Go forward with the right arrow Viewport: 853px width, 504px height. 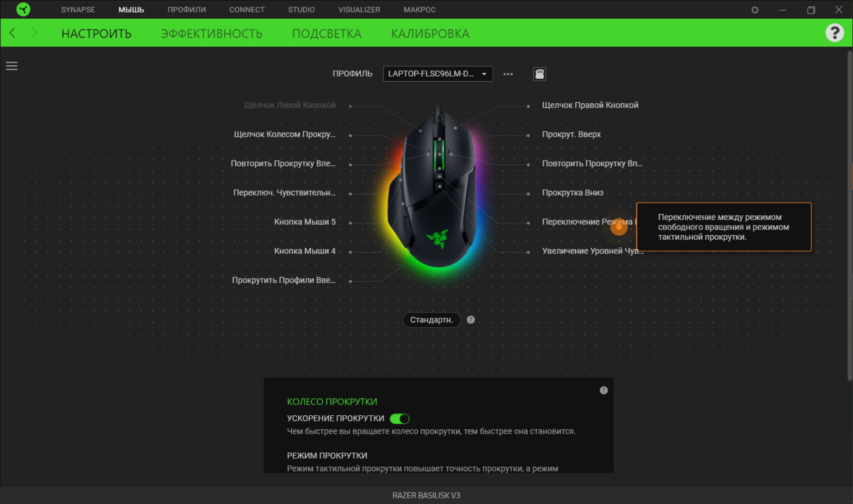(34, 33)
